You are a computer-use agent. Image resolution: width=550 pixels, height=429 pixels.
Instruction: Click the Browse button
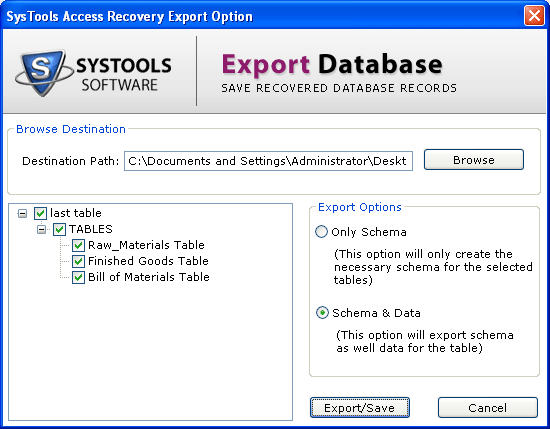(x=474, y=160)
